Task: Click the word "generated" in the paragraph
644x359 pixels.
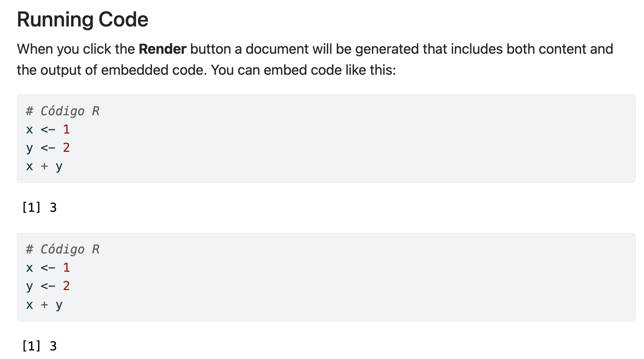Action: (x=387, y=49)
